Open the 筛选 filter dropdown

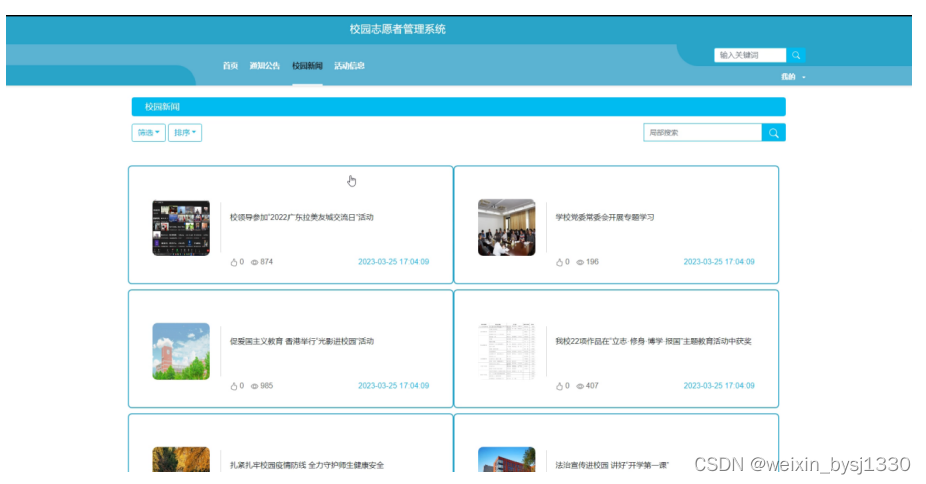148,133
